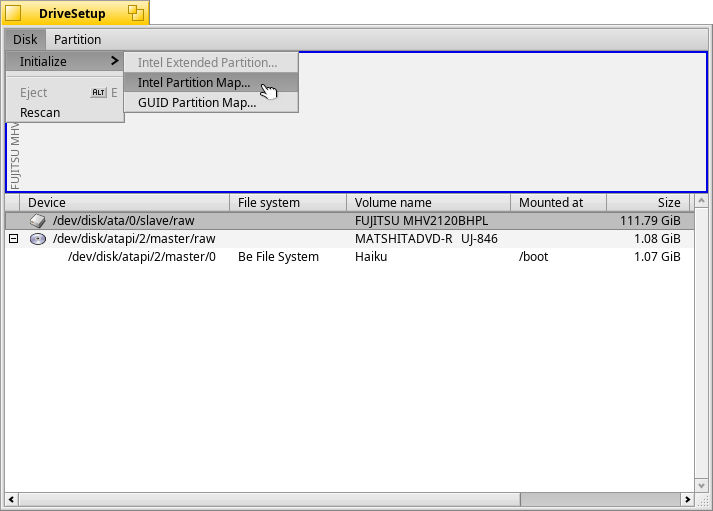Click the vertical scrollbar down arrow
Image resolution: width=713 pixels, height=511 pixels.
click(x=701, y=484)
